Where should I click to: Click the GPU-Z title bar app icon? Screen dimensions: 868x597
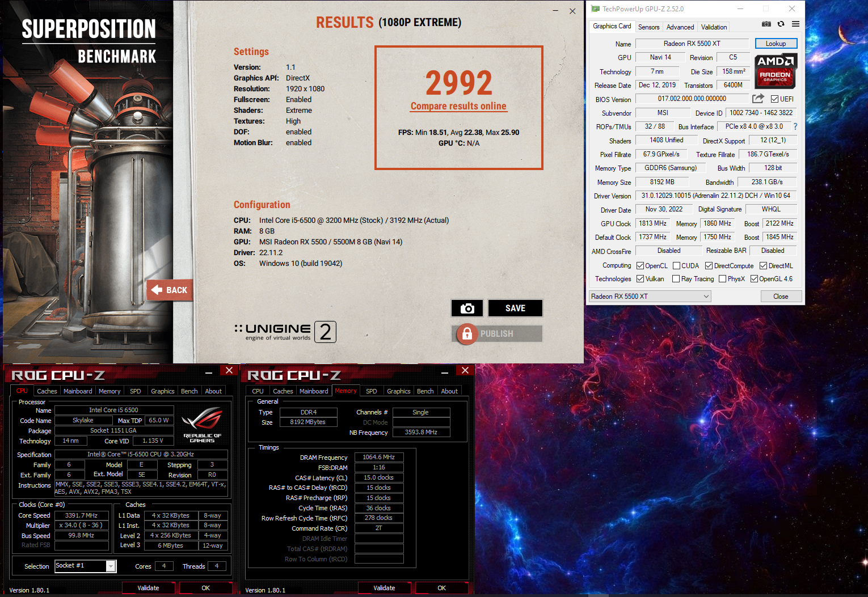point(595,9)
